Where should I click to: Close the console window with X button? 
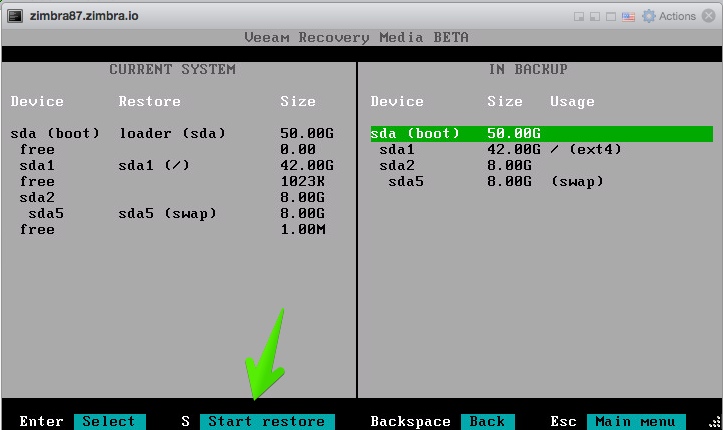(x=709, y=16)
